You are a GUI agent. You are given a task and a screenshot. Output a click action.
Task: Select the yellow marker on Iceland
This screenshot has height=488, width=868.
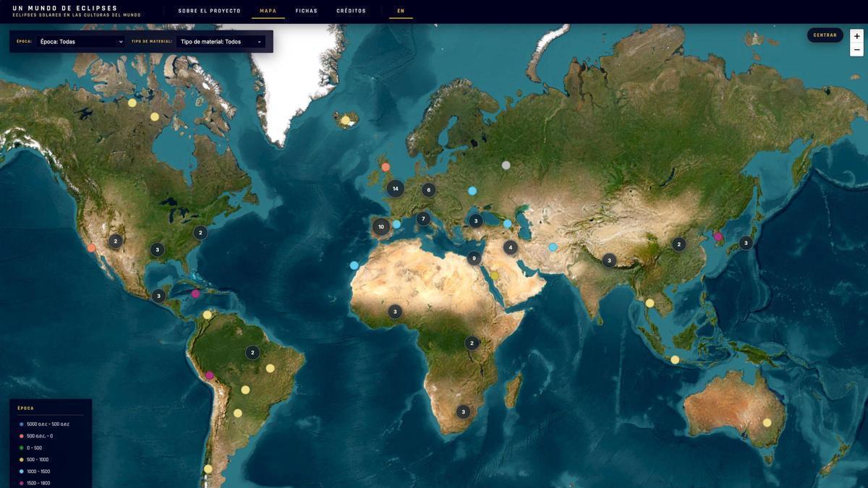pos(346,120)
